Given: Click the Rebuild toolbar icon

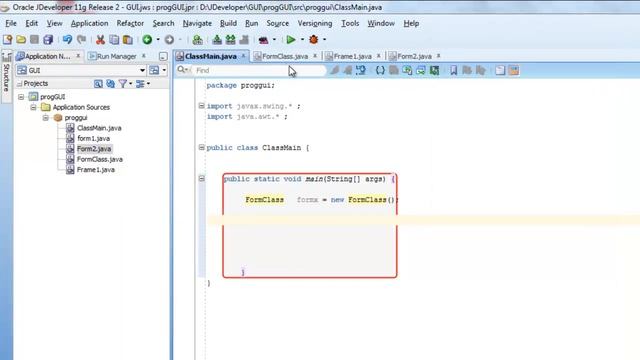Looking at the screenshot, I should (231, 40).
